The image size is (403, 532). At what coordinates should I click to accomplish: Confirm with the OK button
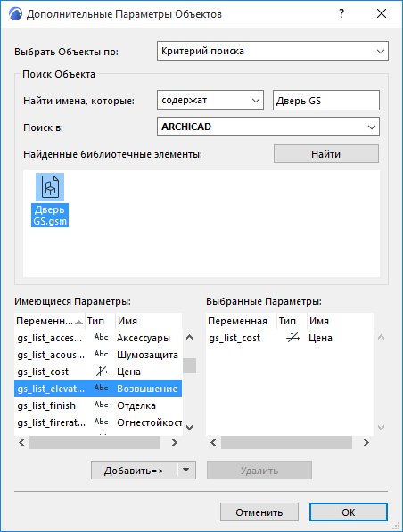[349, 512]
